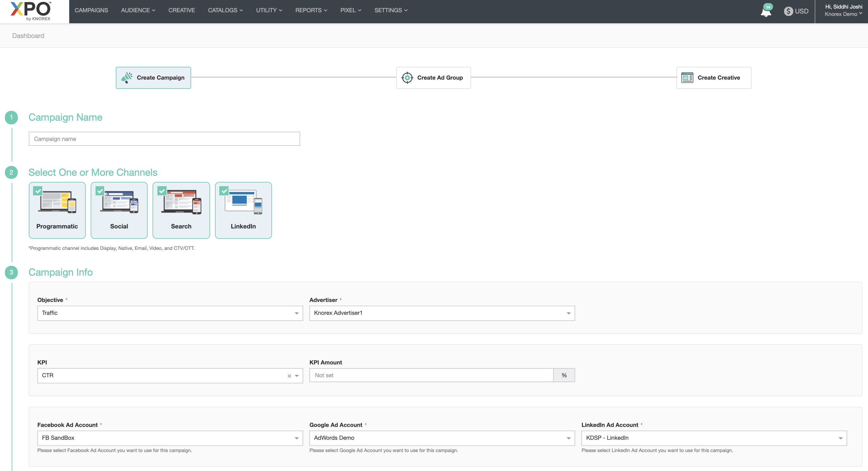Open the Facebook Ad Account dropdown
Image resolution: width=868 pixels, height=471 pixels.
point(170,438)
